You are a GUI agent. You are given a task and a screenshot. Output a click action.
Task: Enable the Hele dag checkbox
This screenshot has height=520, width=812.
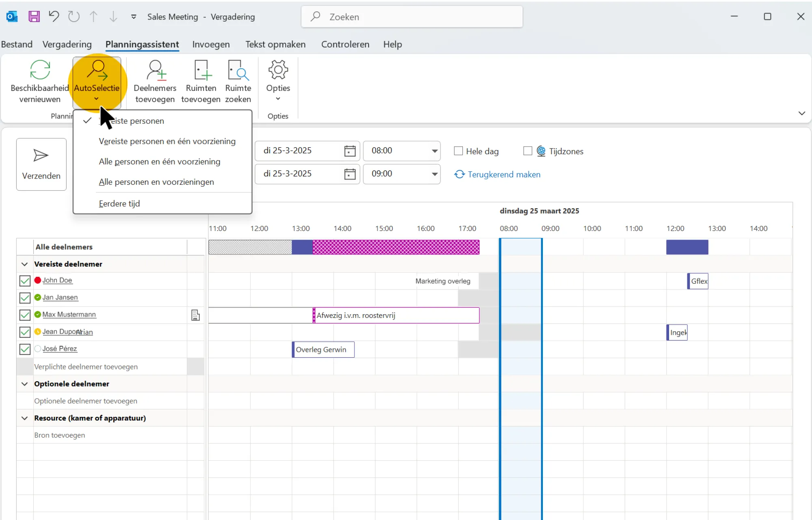tap(458, 151)
